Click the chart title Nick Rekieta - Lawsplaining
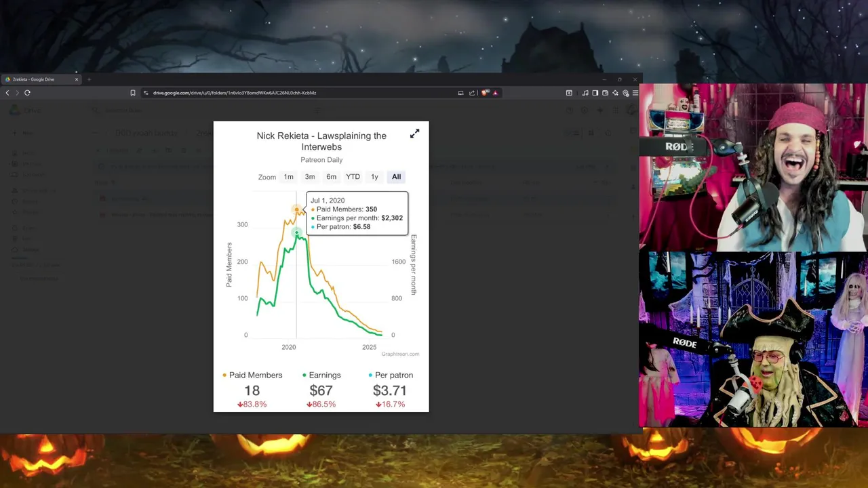 click(321, 141)
